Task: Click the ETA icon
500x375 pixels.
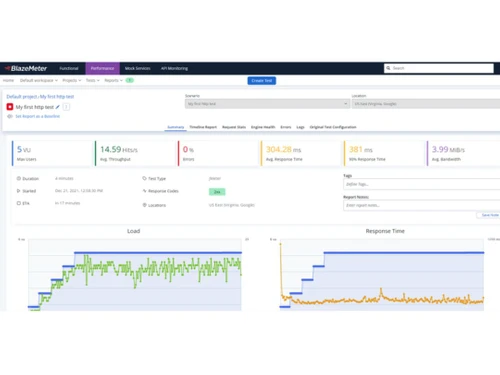Action: 19,203
